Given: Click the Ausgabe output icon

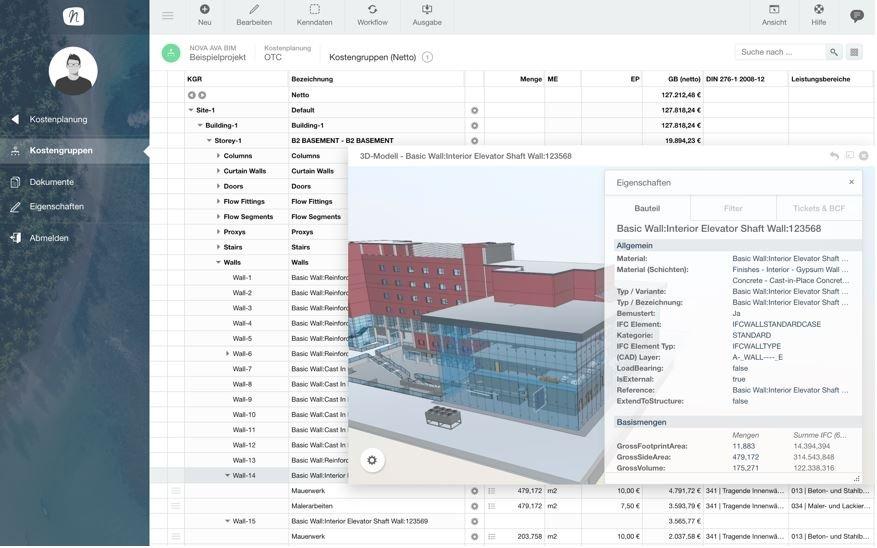Looking at the screenshot, I should coord(427,14).
